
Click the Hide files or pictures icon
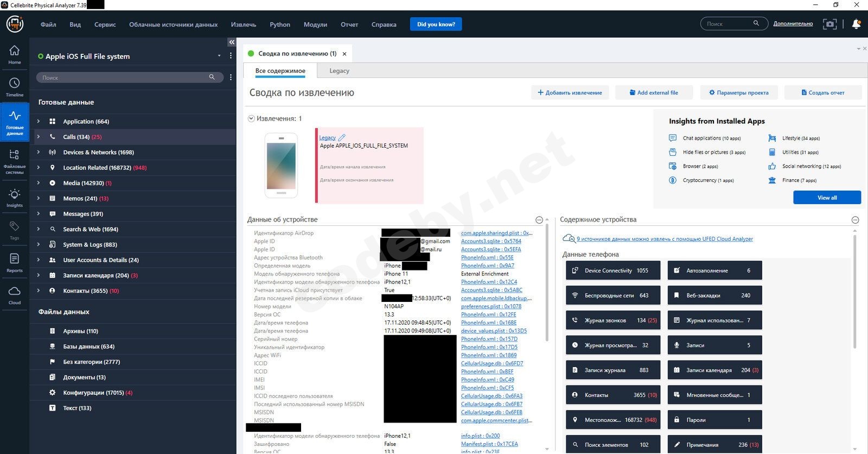click(673, 152)
